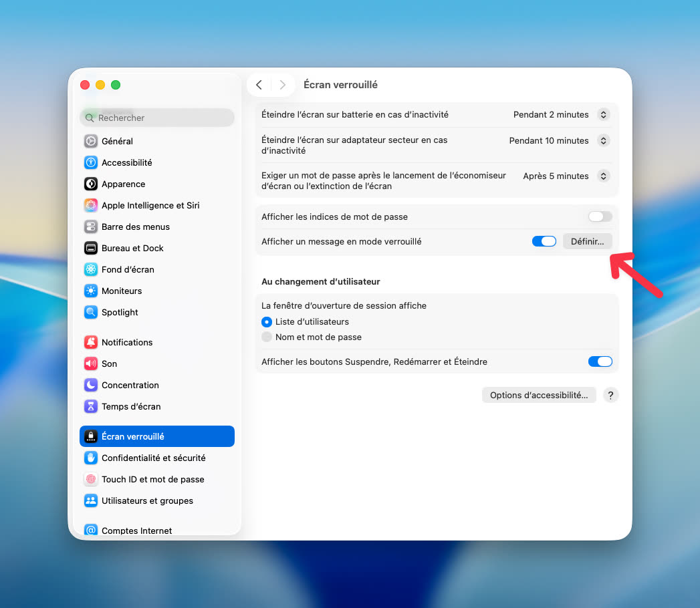Open the Notifications bell icon
700x608 pixels.
point(91,342)
